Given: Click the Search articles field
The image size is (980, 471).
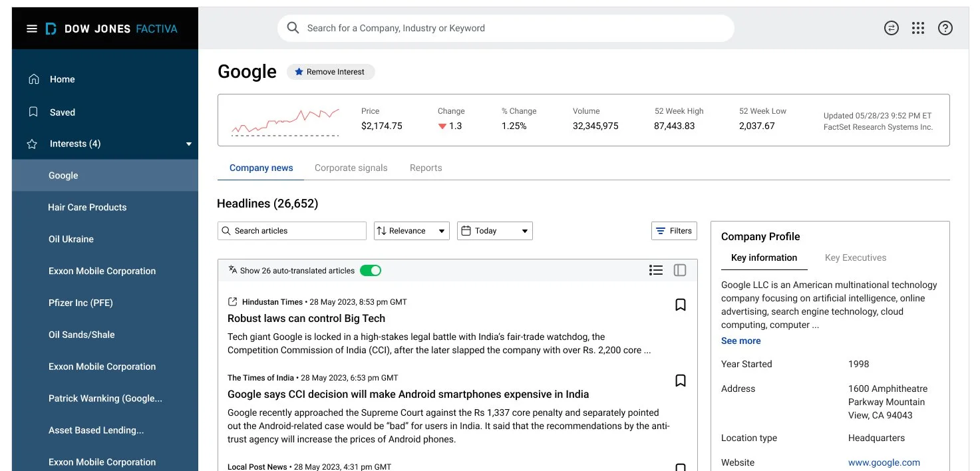Looking at the screenshot, I should click(x=292, y=231).
